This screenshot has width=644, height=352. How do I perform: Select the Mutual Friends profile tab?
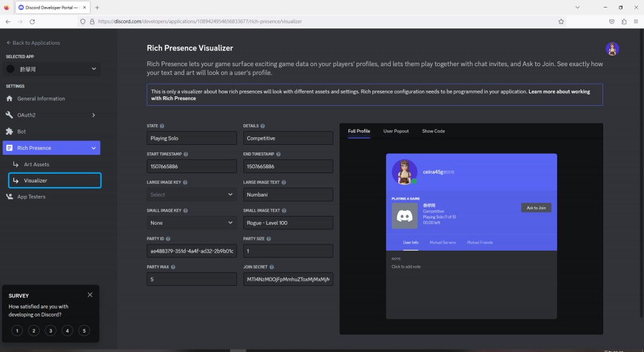click(480, 242)
